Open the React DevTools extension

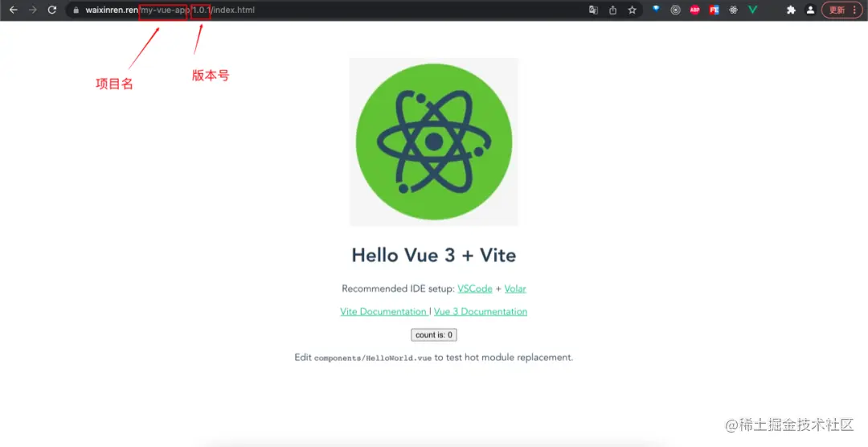coord(734,10)
